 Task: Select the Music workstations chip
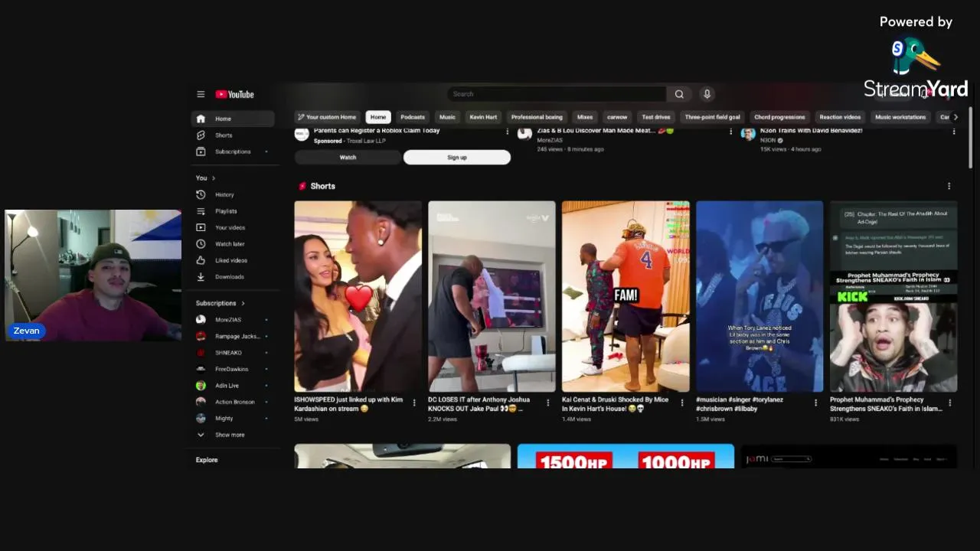tap(900, 117)
